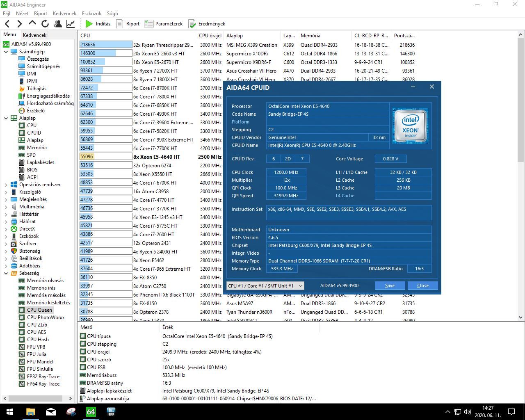Open the AIDA64 taskbar icon
This screenshot has height=420, width=525.
(91, 412)
